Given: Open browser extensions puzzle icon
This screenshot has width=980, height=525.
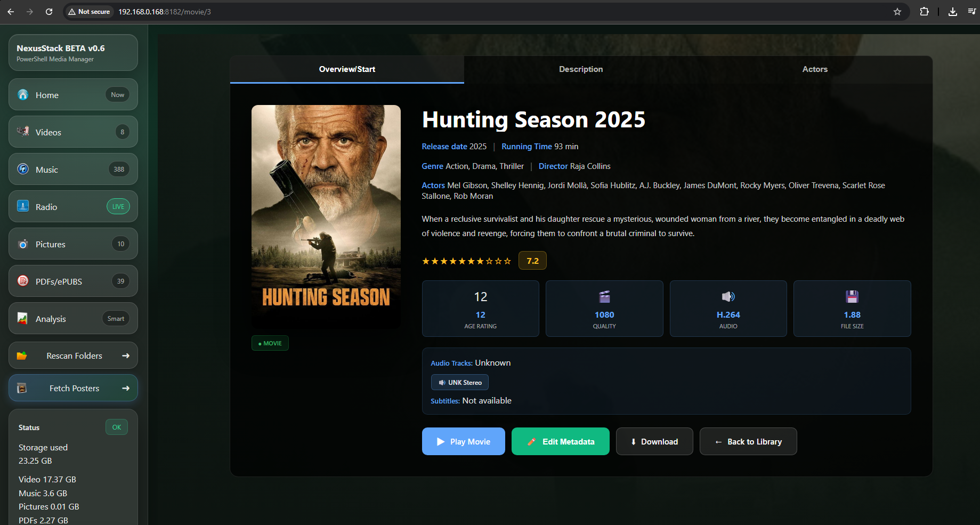Looking at the screenshot, I should click(x=924, y=12).
